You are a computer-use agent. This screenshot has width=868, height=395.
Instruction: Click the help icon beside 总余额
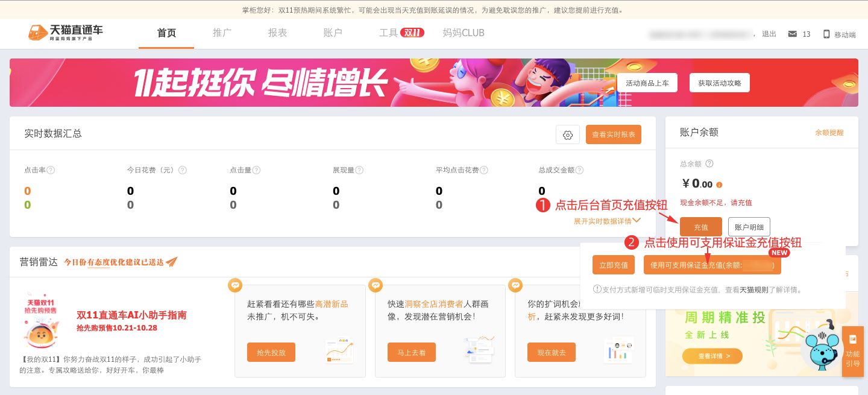(x=709, y=163)
